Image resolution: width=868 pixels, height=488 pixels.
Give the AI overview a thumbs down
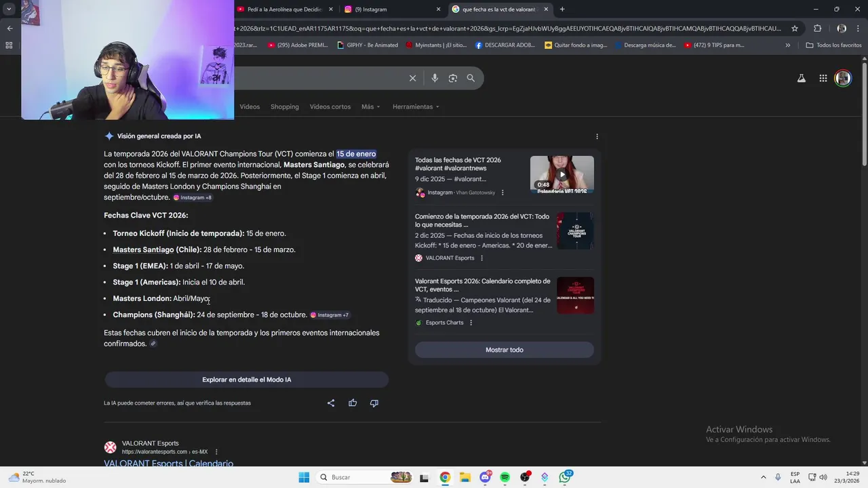(x=374, y=403)
